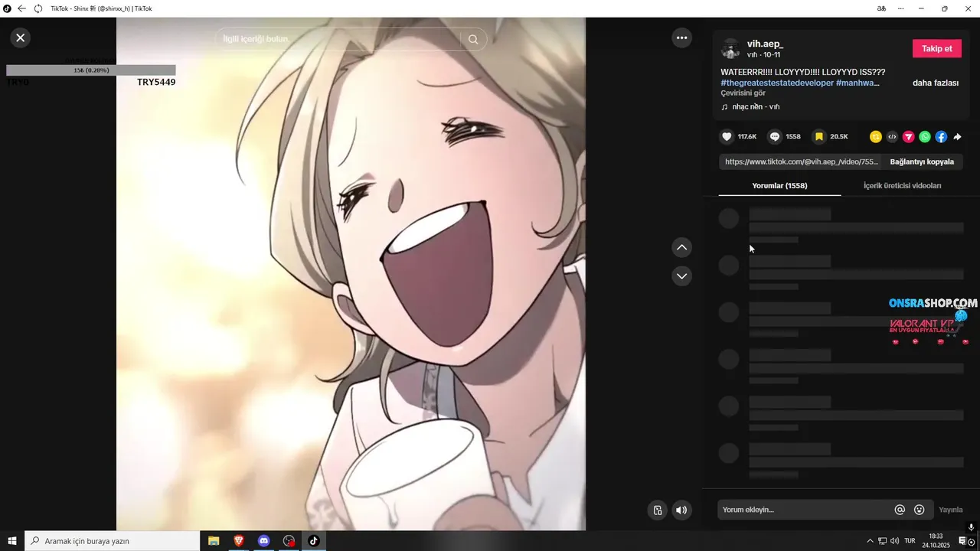The image size is (980, 551).
Task: Switch to 'İçerik üreticisi videoları' tab
Action: click(902, 185)
